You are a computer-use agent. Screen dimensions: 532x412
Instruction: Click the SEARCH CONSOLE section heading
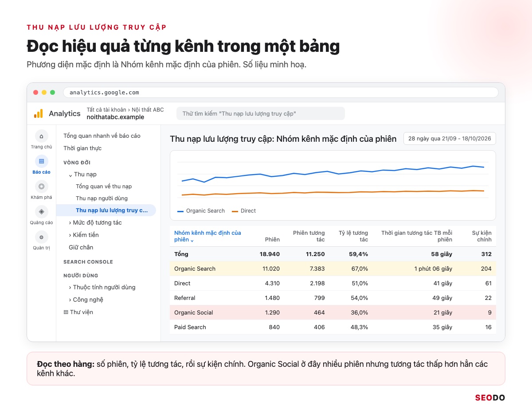pos(88,262)
